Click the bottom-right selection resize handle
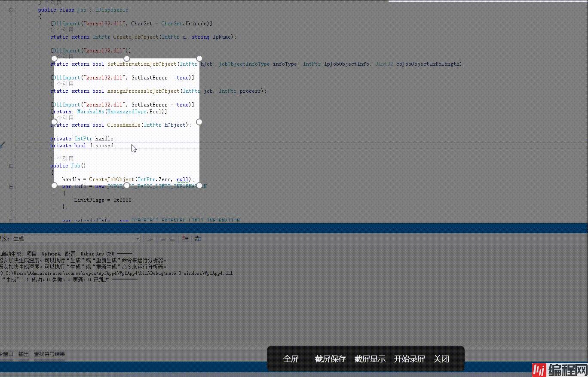 [199, 185]
